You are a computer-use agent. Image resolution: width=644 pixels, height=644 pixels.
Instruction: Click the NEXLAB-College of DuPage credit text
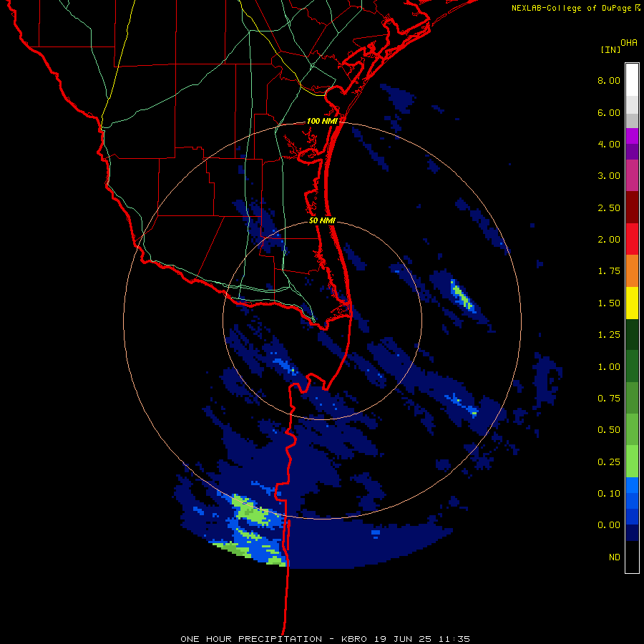coord(576,8)
